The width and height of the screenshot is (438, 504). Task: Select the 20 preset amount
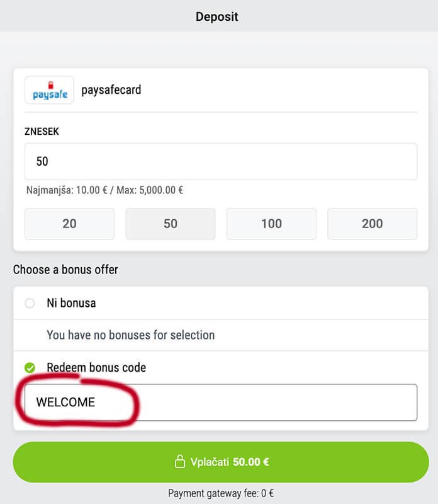[69, 224]
